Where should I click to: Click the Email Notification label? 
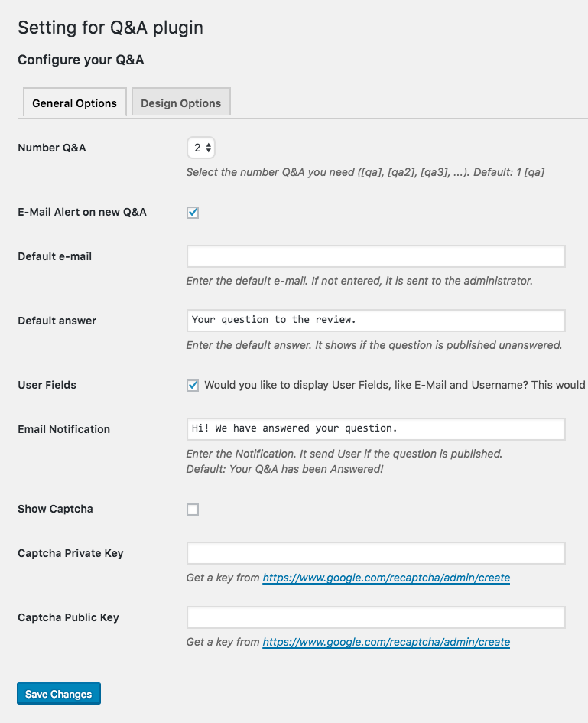(x=64, y=429)
